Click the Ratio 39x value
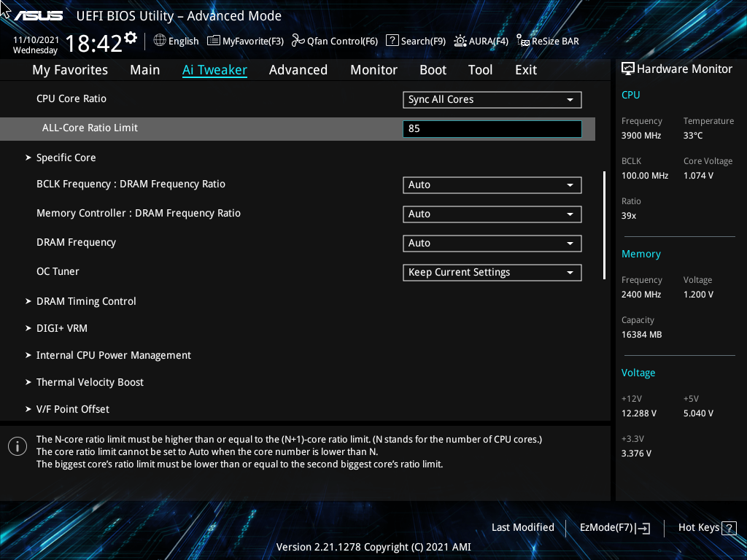This screenshot has width=747, height=560. [629, 216]
